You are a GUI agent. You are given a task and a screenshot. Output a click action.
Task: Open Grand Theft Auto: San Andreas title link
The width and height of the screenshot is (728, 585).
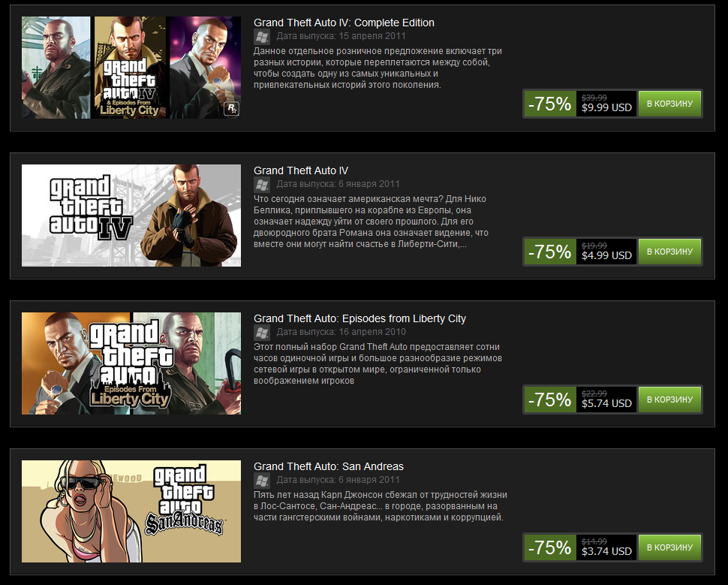[x=329, y=466]
